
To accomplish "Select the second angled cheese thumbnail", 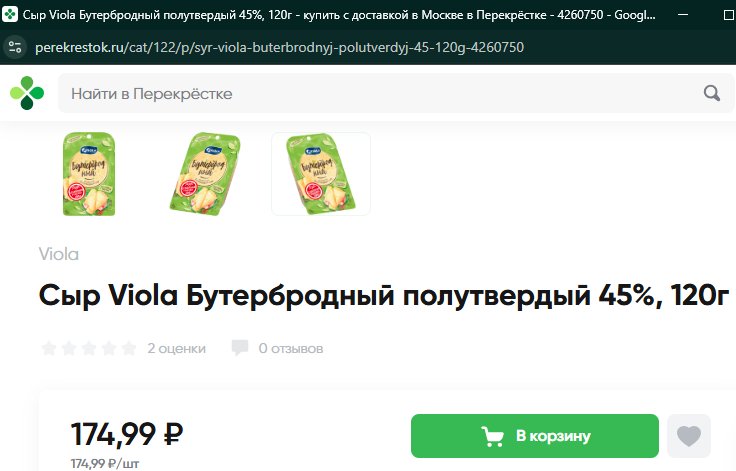I will 205,174.
